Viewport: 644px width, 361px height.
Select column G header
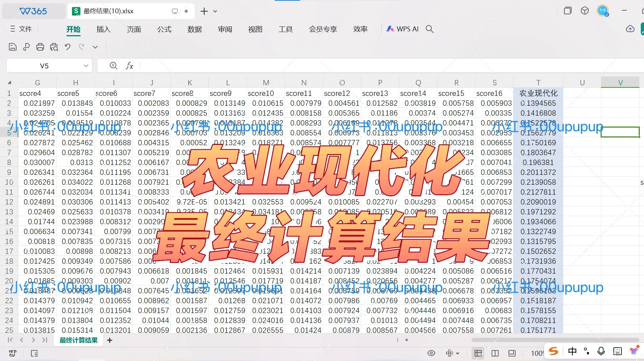37,83
